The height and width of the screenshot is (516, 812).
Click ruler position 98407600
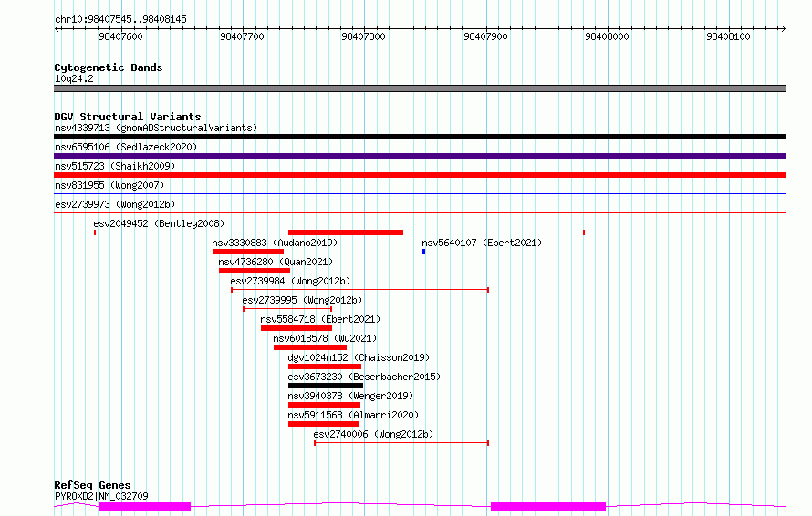pos(120,36)
